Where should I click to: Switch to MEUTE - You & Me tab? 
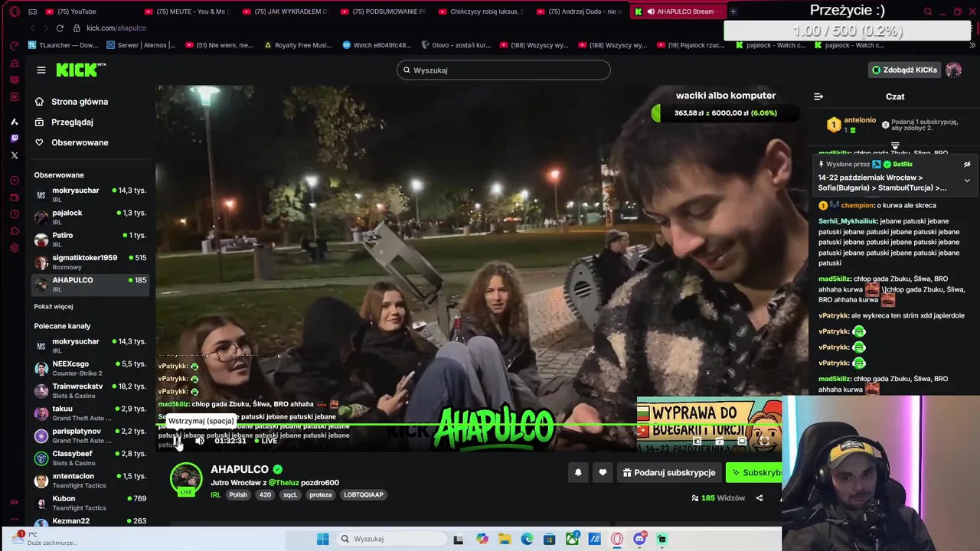coord(188,11)
